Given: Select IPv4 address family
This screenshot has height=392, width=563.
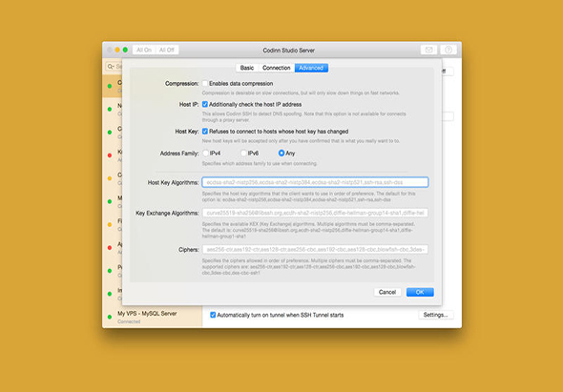Looking at the screenshot, I should pyautogui.click(x=206, y=153).
